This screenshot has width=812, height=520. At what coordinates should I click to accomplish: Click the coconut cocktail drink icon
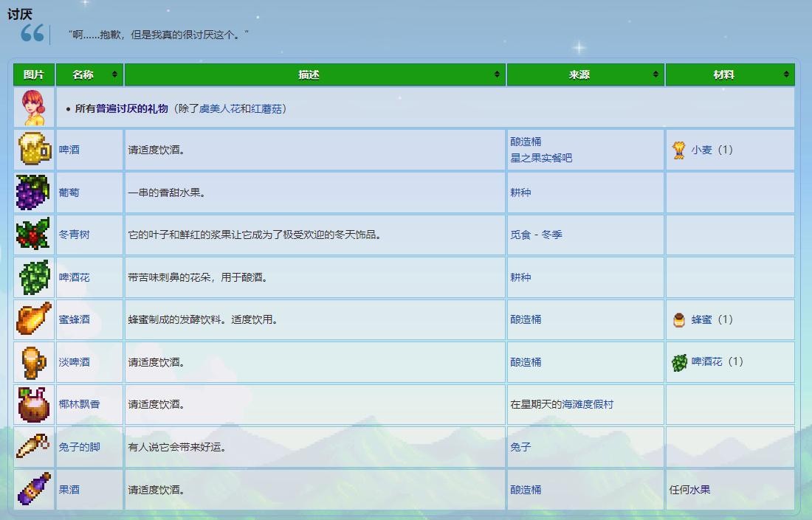[x=33, y=404]
